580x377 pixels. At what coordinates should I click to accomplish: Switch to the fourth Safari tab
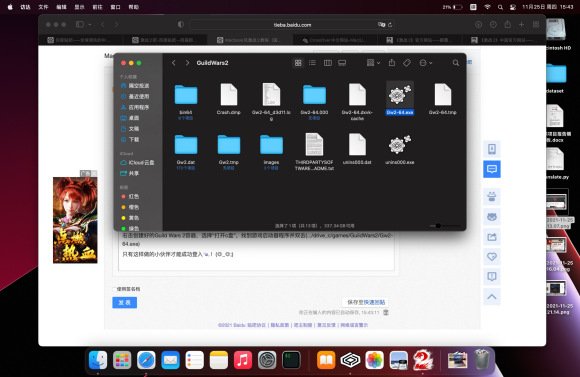(x=334, y=40)
